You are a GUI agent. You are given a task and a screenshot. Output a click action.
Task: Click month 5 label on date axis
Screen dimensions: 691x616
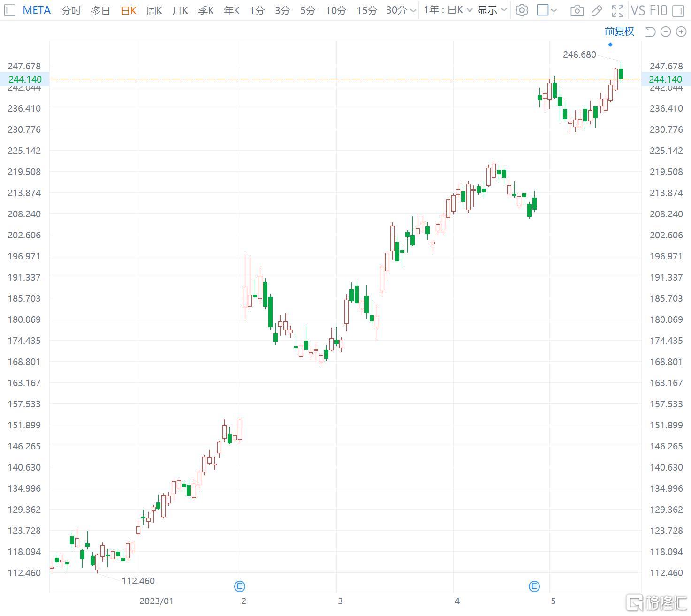click(x=553, y=601)
